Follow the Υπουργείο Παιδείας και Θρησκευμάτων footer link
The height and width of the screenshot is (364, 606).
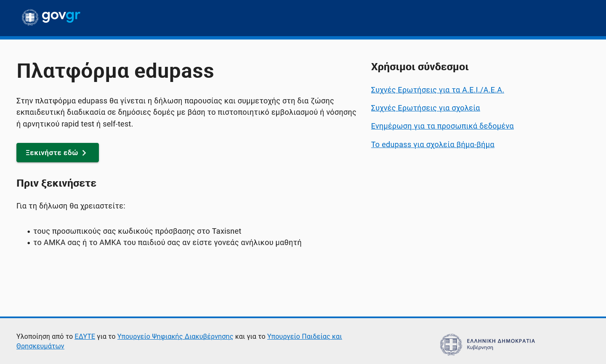coord(305,336)
